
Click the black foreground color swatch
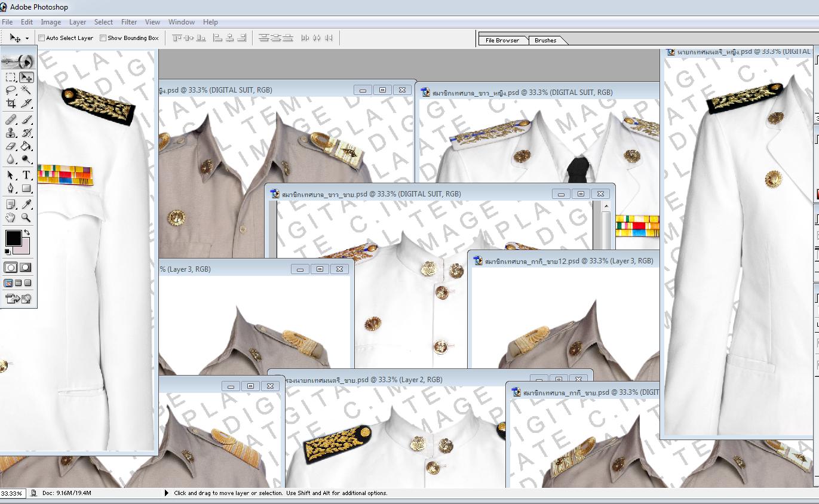point(13,238)
